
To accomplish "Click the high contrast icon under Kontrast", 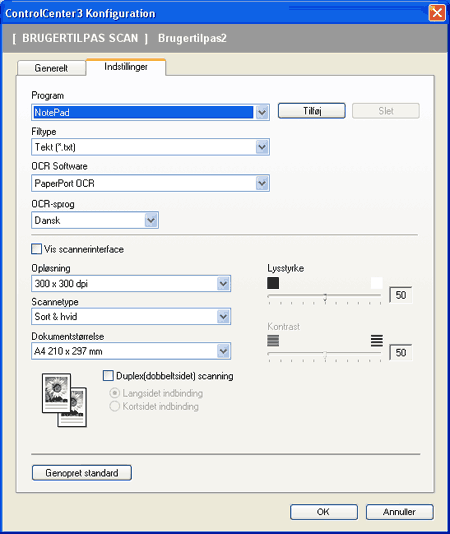I will (376, 340).
